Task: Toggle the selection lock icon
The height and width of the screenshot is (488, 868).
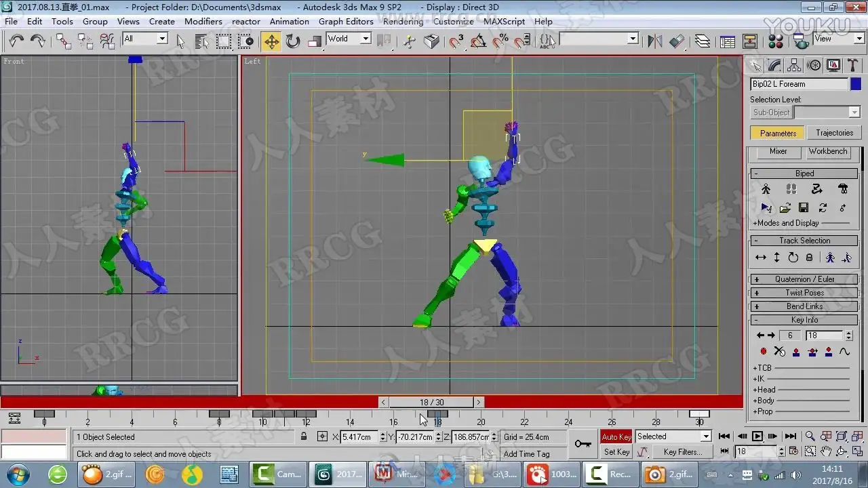Action: [304, 437]
